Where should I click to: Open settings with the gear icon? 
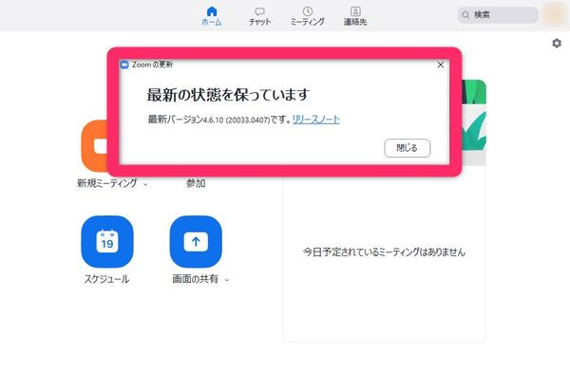(x=557, y=44)
